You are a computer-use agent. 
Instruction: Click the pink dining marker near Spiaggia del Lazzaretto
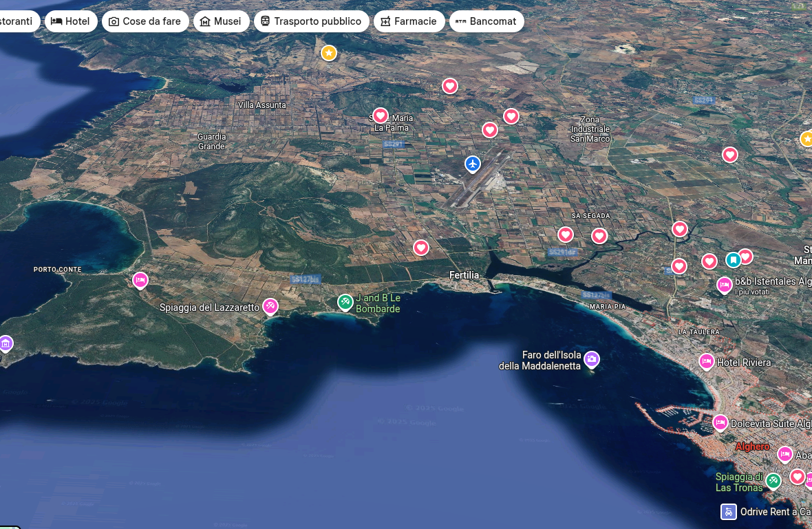tap(270, 306)
